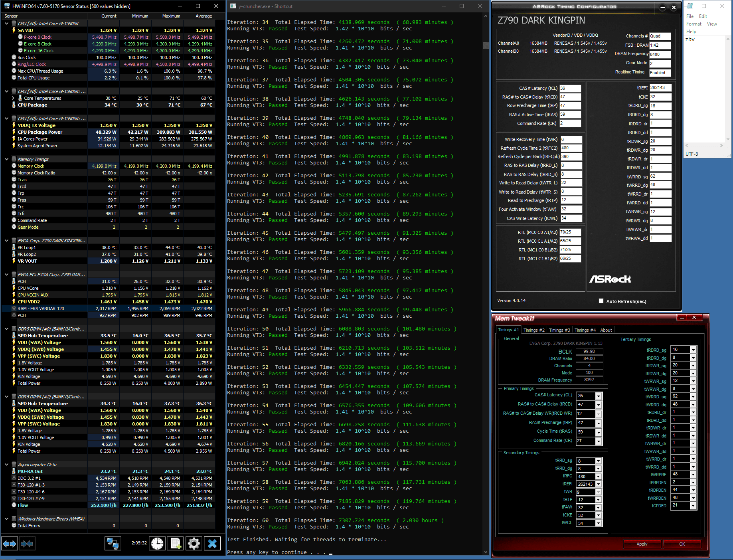Click the HWiNFO64 title bar app icon

pos(7,6)
